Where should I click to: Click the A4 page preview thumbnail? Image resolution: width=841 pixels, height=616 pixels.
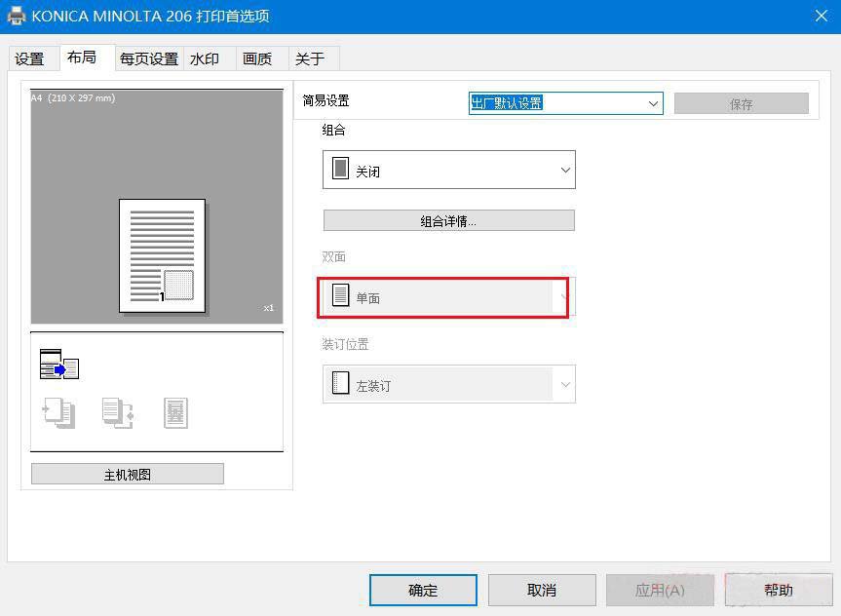point(162,255)
